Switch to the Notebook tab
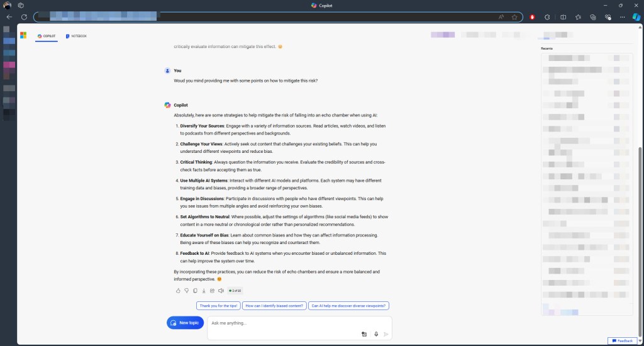644x346 pixels. 76,36
